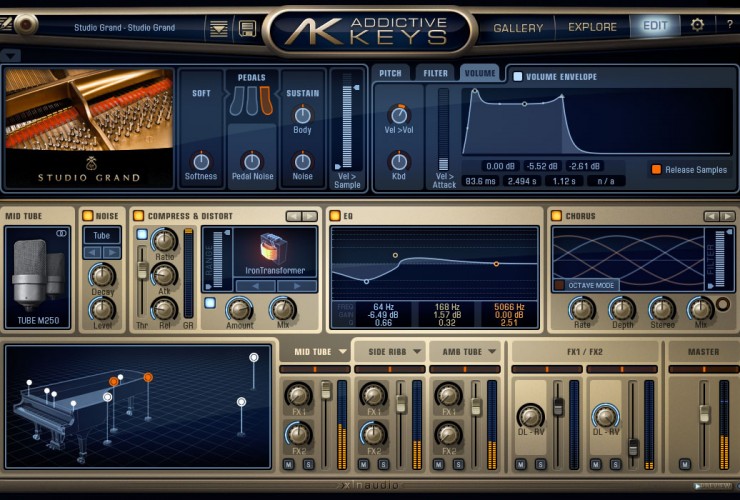Toggle the Noise section on/off

point(88,216)
